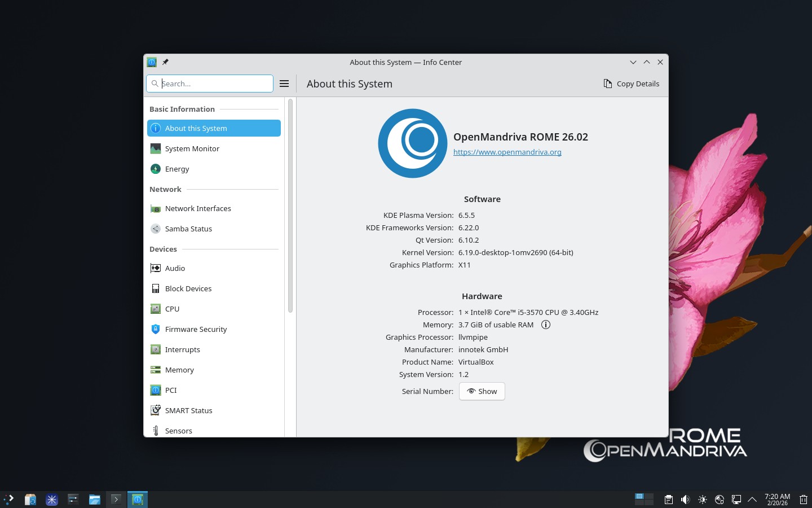Show the hidden serial number
This screenshot has height=508, width=812.
[482, 391]
